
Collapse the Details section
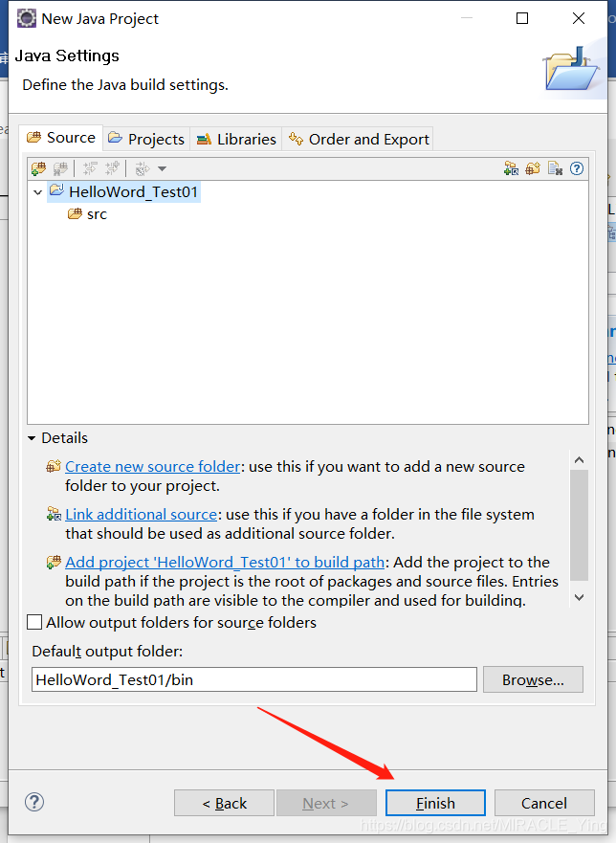click(x=32, y=438)
